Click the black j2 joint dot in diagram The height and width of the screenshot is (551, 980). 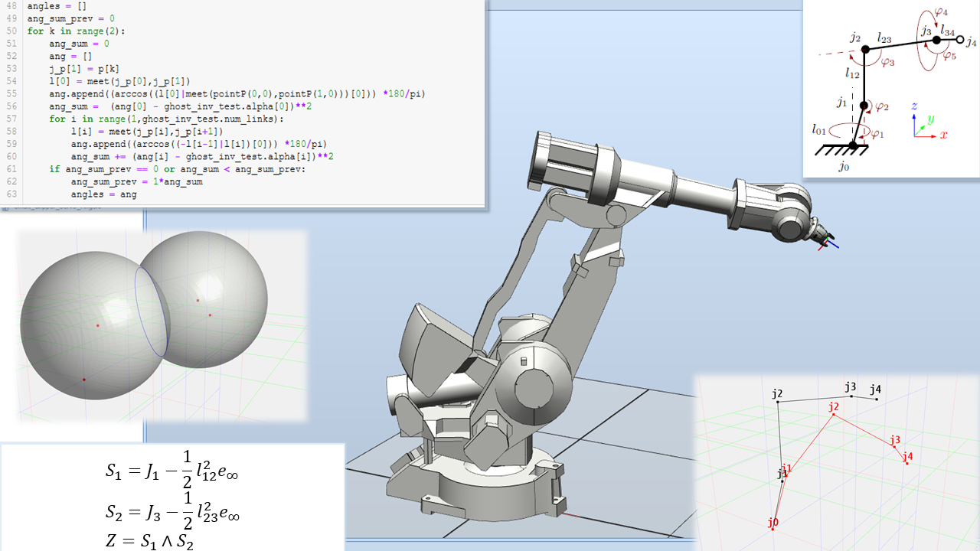pos(865,51)
